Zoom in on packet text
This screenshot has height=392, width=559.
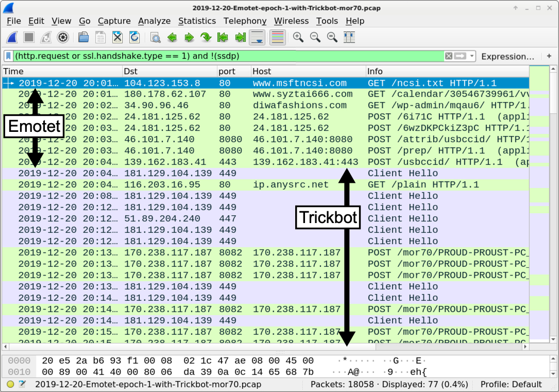298,37
